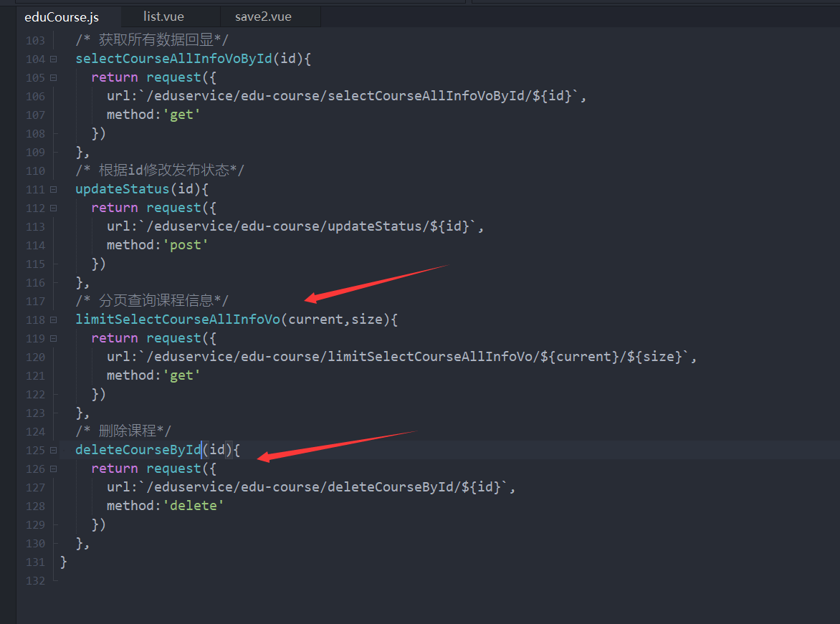Click the return keyword on line 105
Viewport: 840px width, 624px height.
pyautogui.click(x=115, y=77)
